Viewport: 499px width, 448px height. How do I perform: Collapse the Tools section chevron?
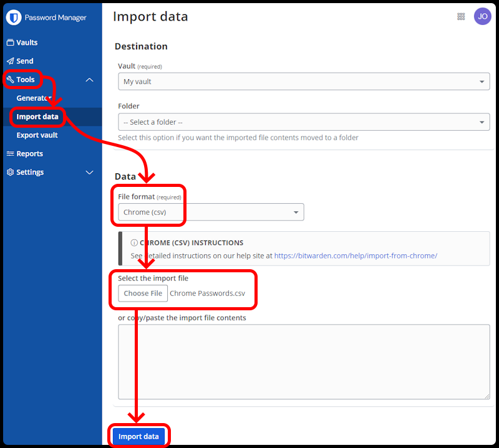click(x=89, y=80)
